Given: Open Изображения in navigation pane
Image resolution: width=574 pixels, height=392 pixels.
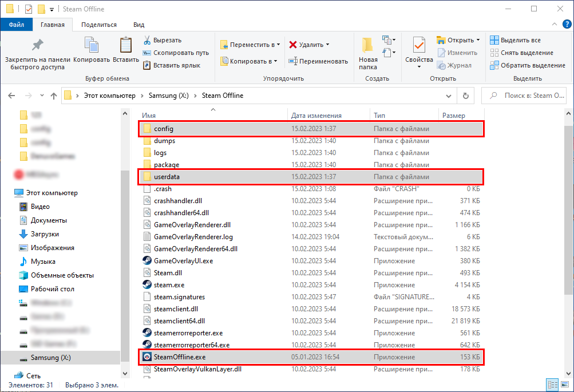Looking at the screenshot, I should [46, 248].
